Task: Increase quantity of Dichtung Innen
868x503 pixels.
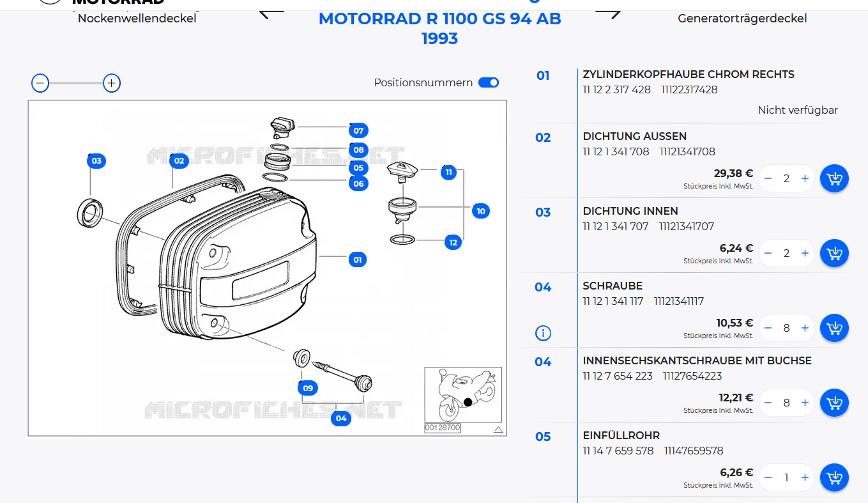Action: 805,253
